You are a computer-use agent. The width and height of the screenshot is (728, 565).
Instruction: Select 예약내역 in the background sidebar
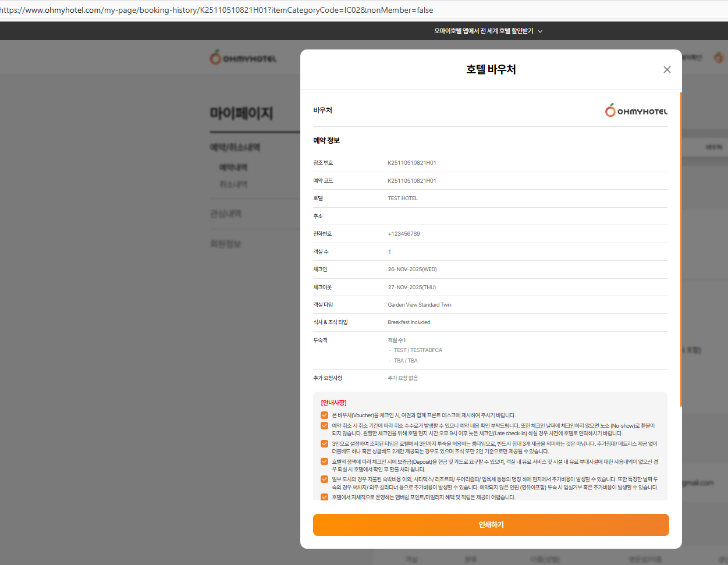[233, 168]
